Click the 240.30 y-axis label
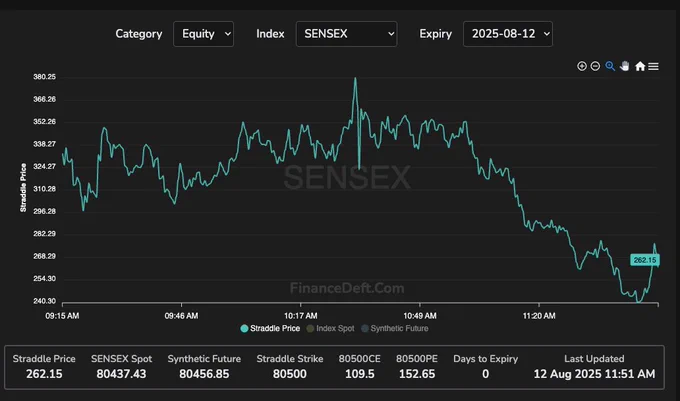 (x=44, y=301)
